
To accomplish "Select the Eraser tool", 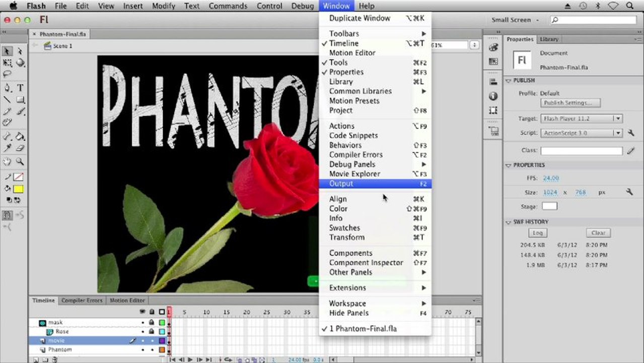I will pos(20,148).
